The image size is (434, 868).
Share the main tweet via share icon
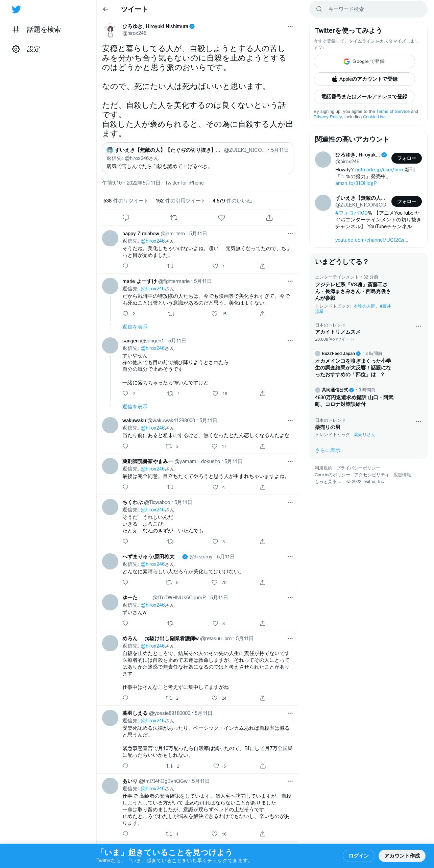(x=269, y=218)
